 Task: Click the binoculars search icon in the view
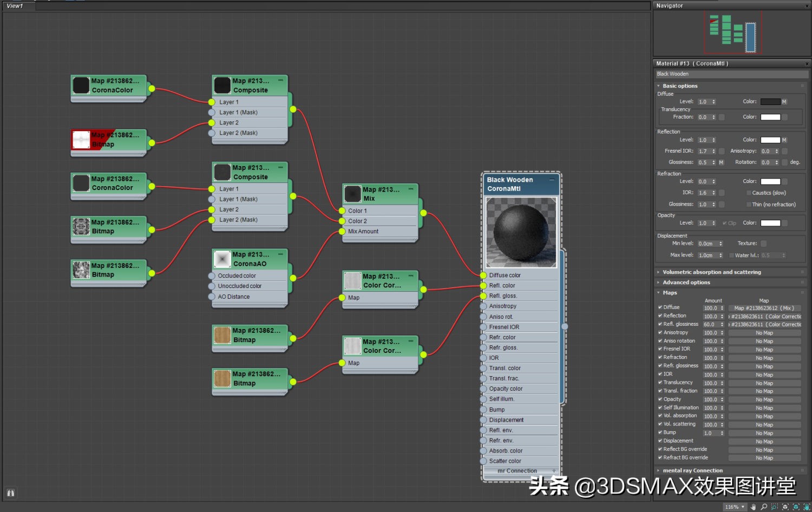[x=10, y=493]
